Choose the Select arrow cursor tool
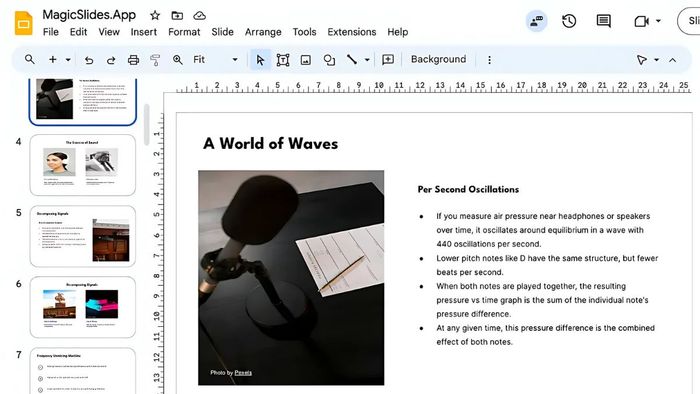This screenshot has height=394, width=700. click(x=260, y=60)
